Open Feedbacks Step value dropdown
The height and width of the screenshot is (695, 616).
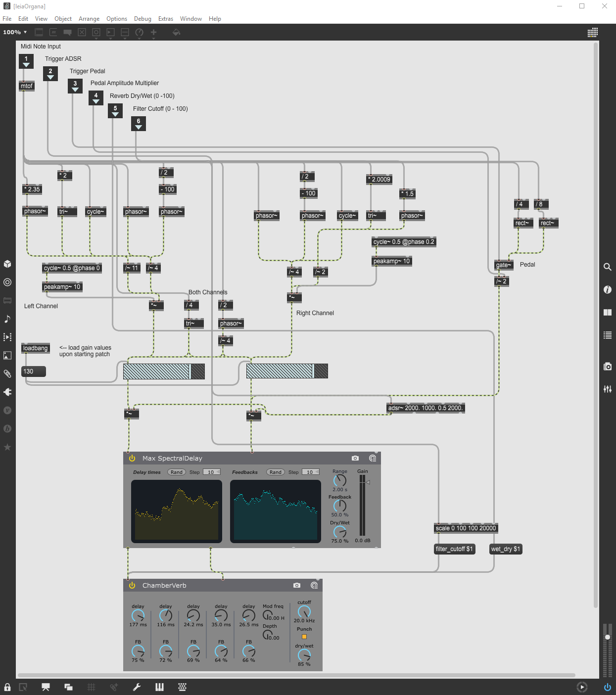(x=311, y=472)
